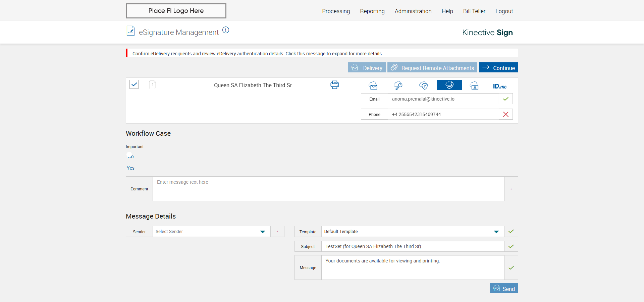Select email authentication cloud icon

[373, 86]
